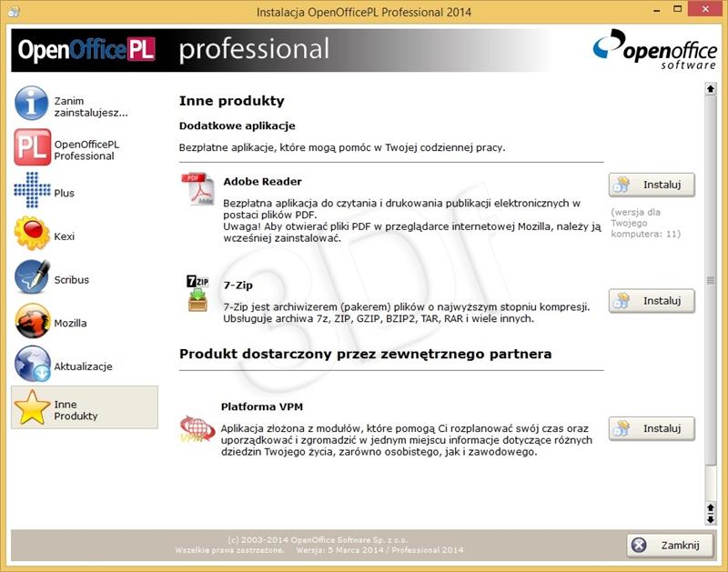Click the red PL icon for OpenOfficePL Professional
728x572 pixels.
(x=32, y=147)
